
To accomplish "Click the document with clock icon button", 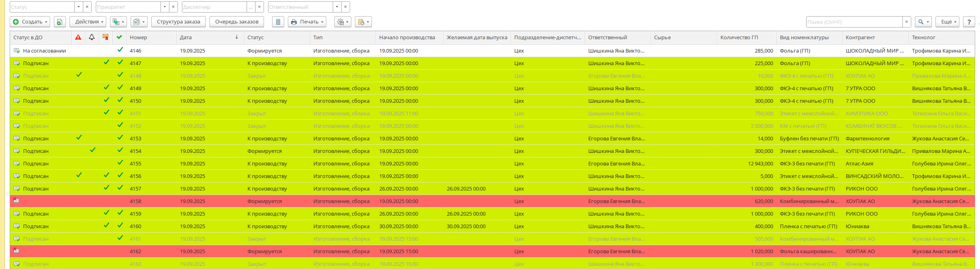I will (x=363, y=22).
